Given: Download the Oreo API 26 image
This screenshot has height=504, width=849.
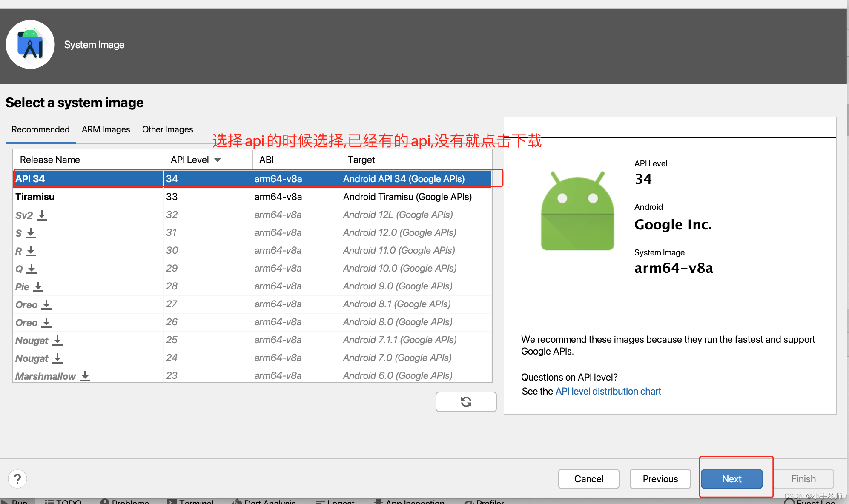Looking at the screenshot, I should (x=46, y=323).
